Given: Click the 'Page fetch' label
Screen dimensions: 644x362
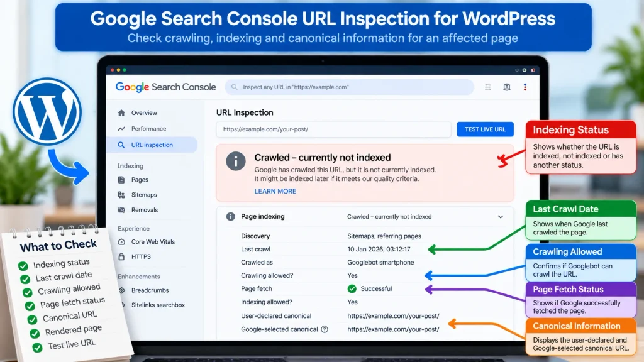Looking at the screenshot, I should (257, 289).
